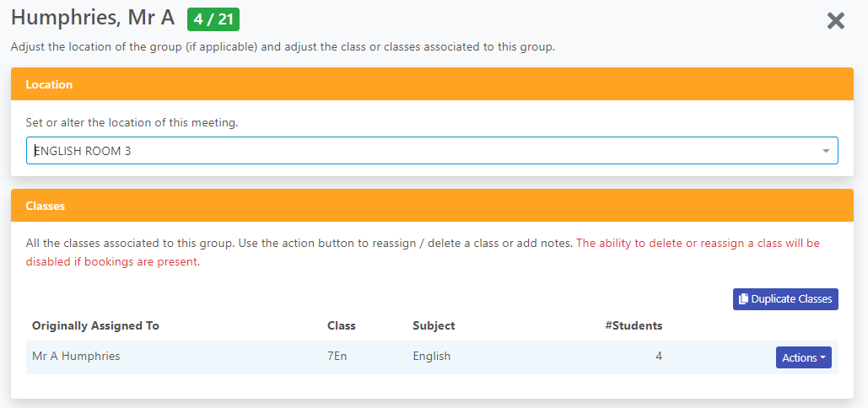Click the Originally Assigned To column header
868x408 pixels.
pos(96,325)
